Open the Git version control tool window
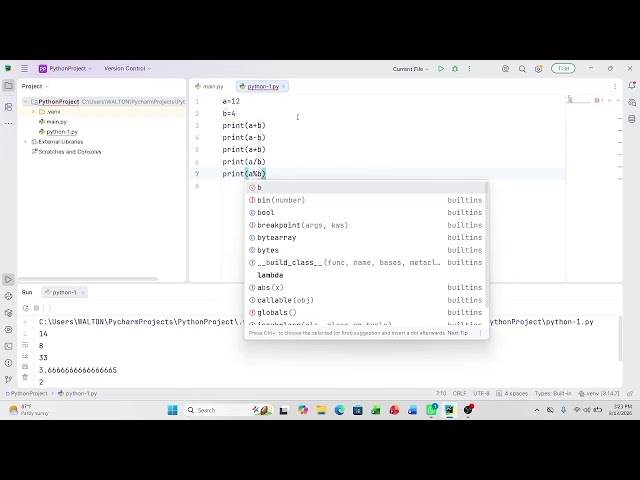 pos(8,379)
